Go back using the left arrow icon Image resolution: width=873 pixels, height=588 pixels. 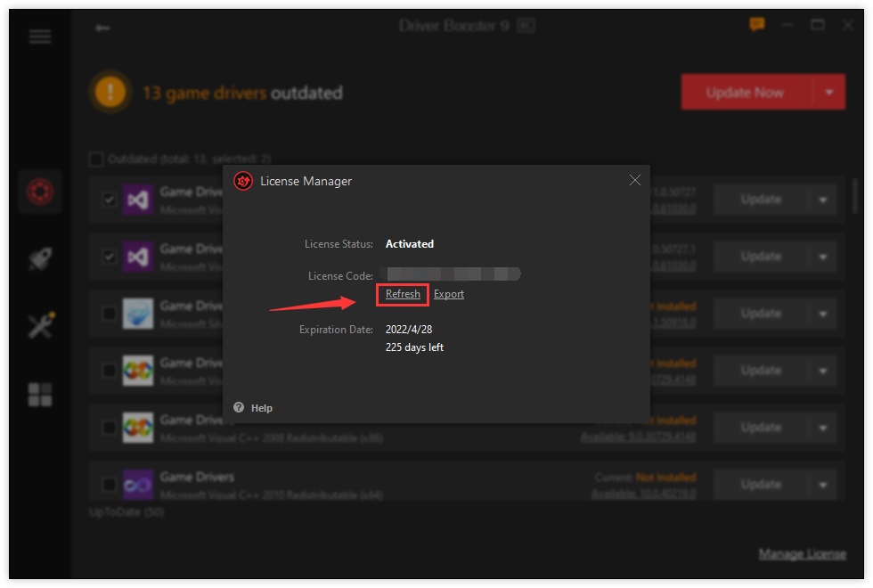click(x=102, y=28)
